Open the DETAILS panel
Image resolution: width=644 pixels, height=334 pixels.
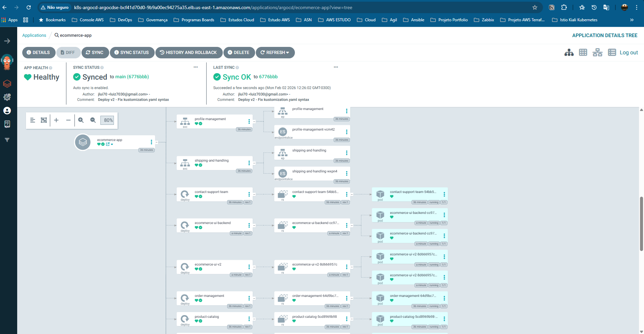tap(38, 53)
